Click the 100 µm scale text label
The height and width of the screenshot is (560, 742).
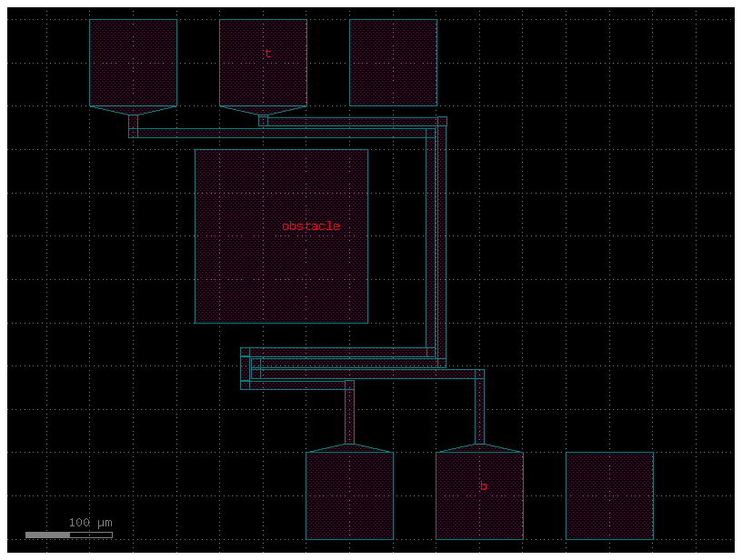(88, 523)
